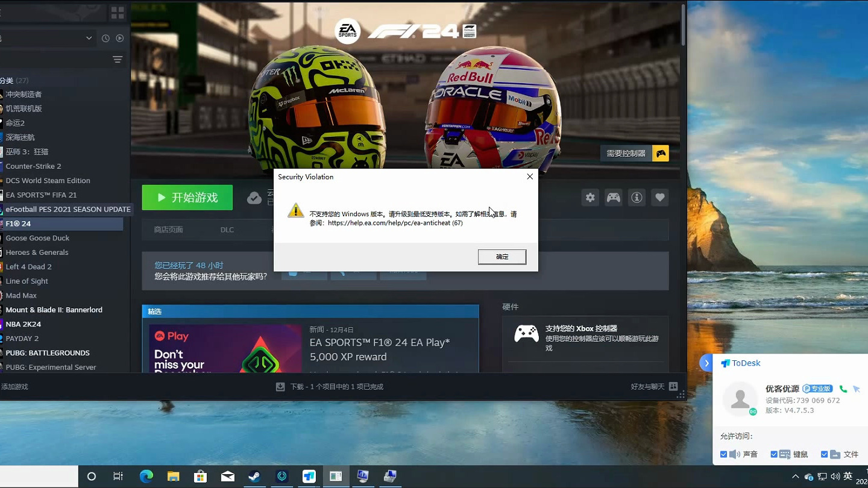Viewport: 868px width, 488px height.
Task: Open Steam from the taskbar
Action: pyautogui.click(x=254, y=477)
